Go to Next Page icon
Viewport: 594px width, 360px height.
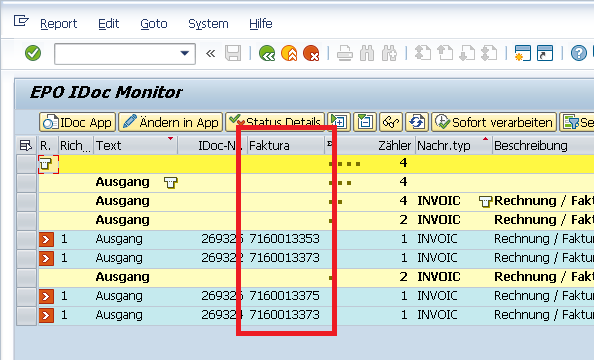467,53
